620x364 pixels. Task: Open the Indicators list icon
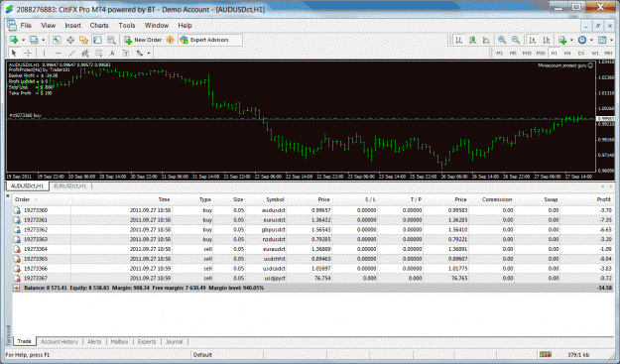562,40
